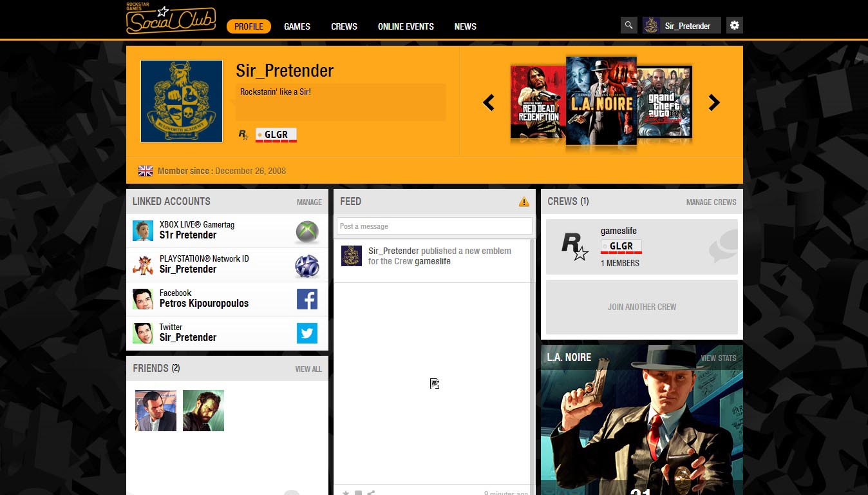Viewport: 868px width, 495px height.
Task: Open the friend avatar of the bearded man
Action: [x=203, y=411]
